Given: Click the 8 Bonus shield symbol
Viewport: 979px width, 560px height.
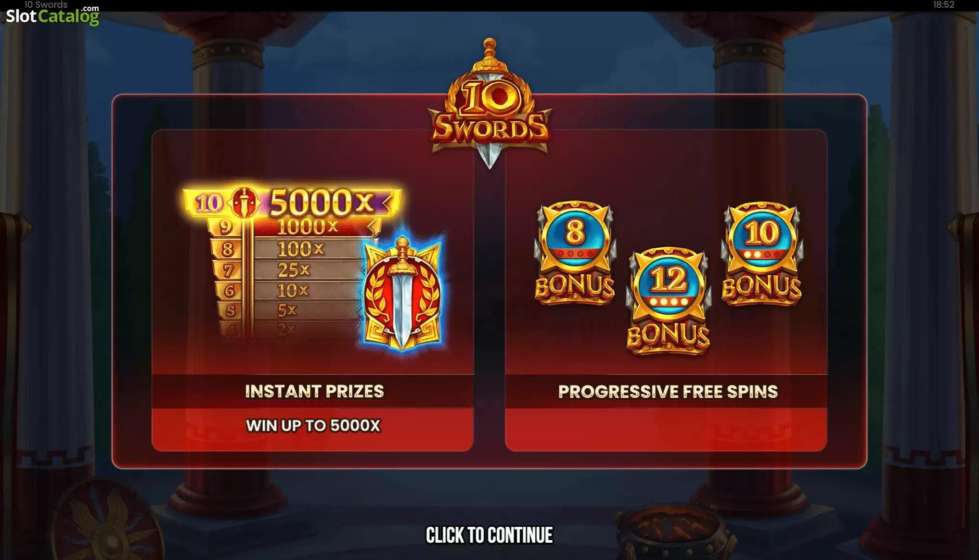Looking at the screenshot, I should [x=575, y=253].
